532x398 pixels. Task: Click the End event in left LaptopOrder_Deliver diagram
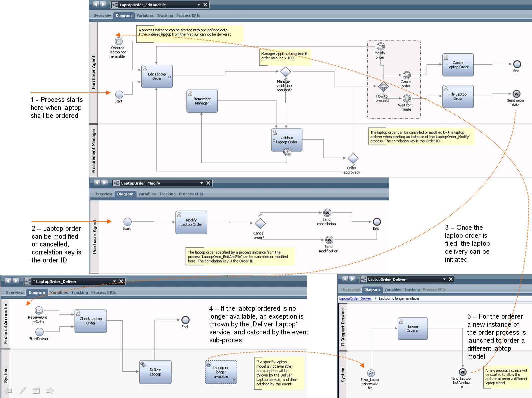point(185,320)
